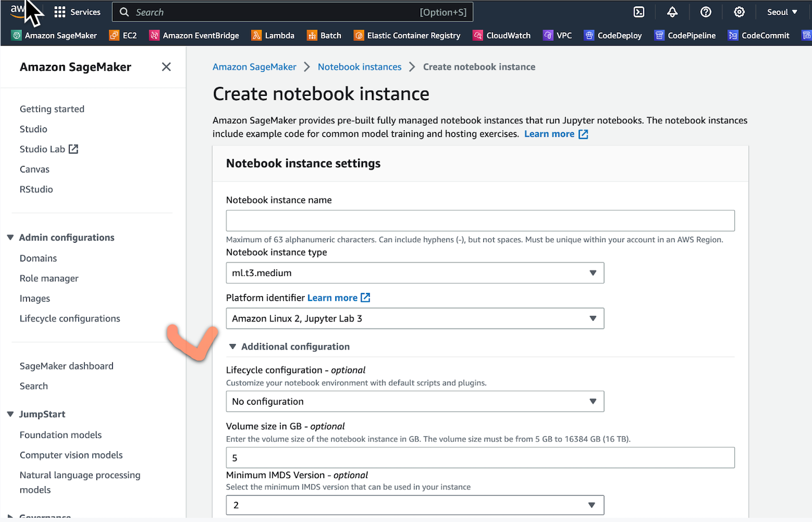This screenshot has width=812, height=522.
Task: Click the VPC favorites bar icon
Action: 548,36
